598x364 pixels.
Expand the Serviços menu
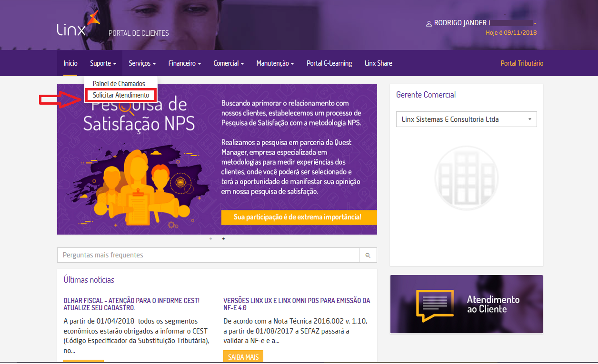[141, 63]
